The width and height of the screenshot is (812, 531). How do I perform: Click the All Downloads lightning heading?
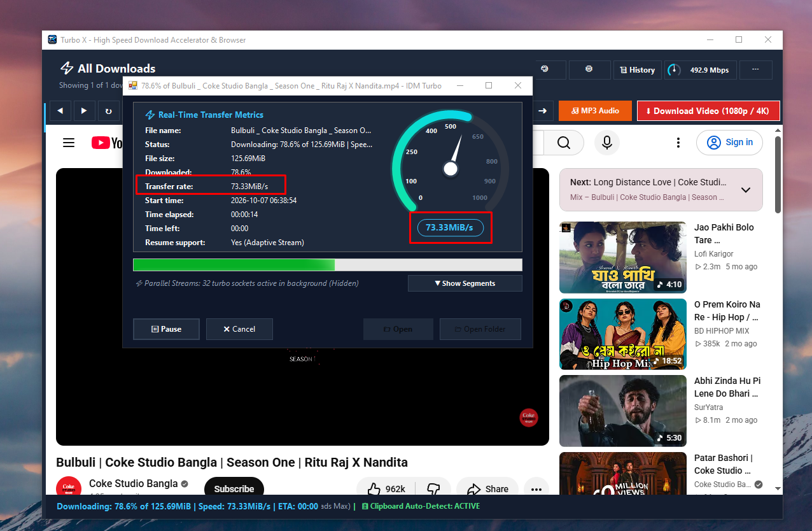click(108, 68)
